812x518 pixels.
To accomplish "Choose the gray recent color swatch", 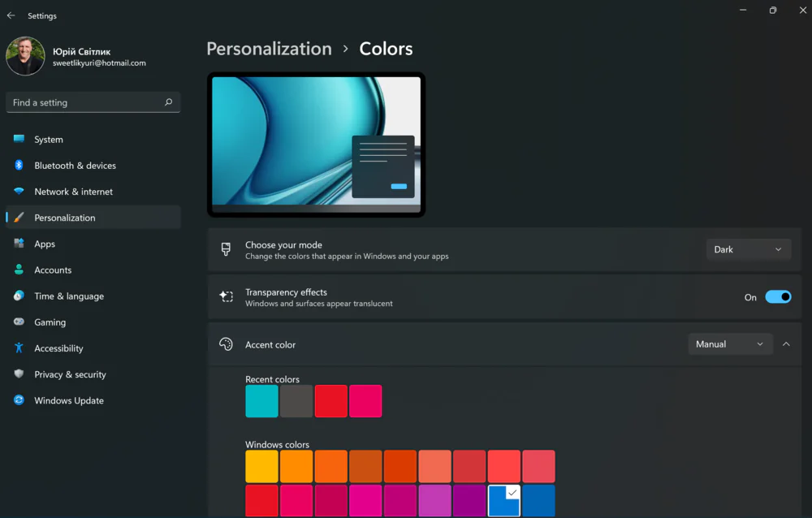I will (296, 401).
